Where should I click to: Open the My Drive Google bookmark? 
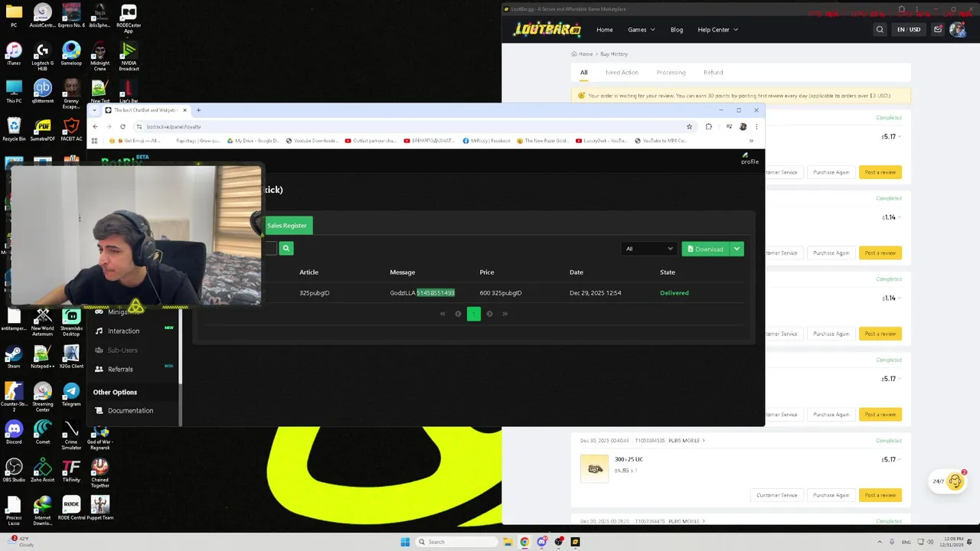(x=253, y=141)
